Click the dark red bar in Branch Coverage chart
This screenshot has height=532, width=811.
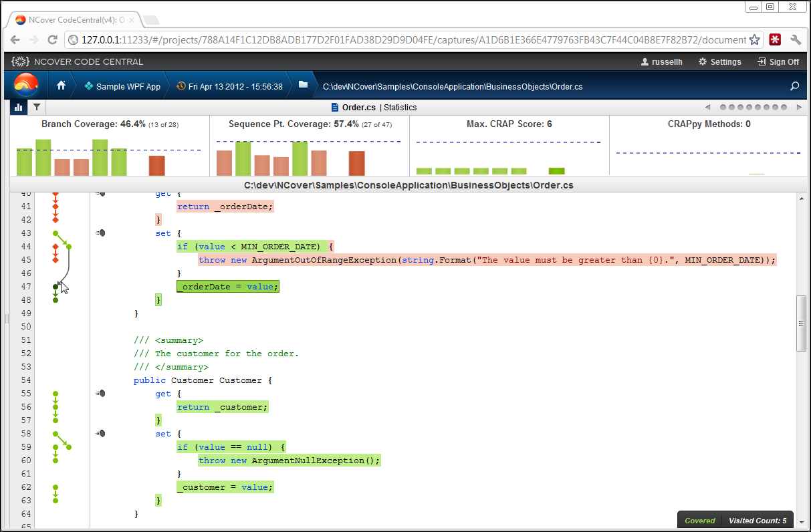[x=156, y=165]
